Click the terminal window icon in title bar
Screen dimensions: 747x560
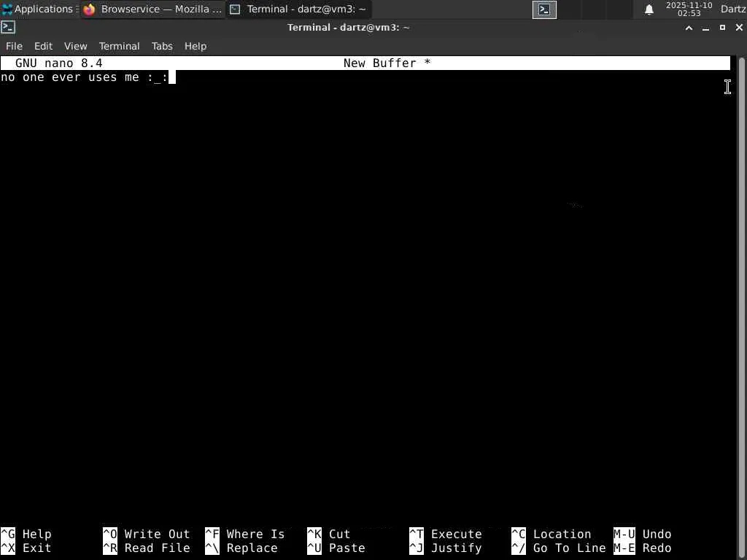(8, 27)
